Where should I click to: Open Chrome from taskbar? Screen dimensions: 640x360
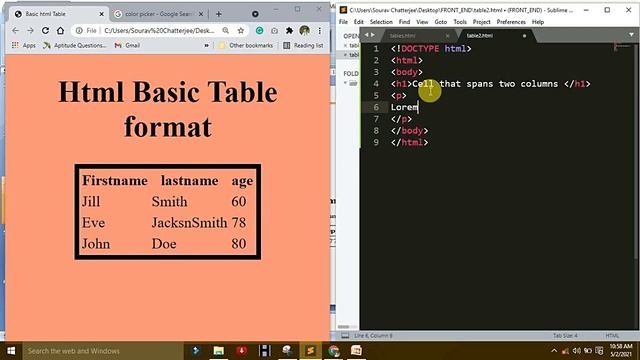(x=333, y=351)
